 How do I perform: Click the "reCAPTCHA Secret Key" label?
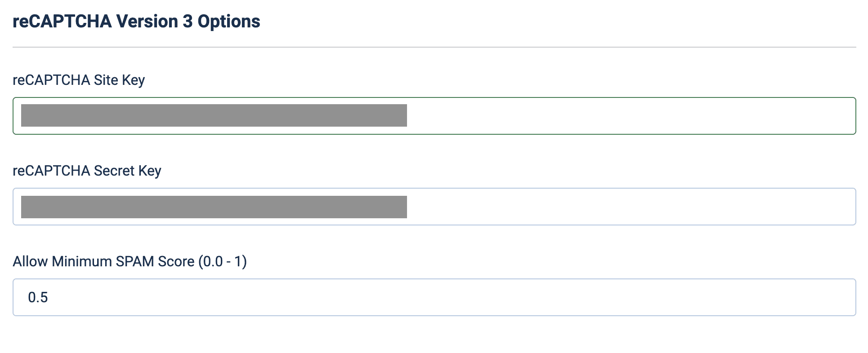pos(87,171)
